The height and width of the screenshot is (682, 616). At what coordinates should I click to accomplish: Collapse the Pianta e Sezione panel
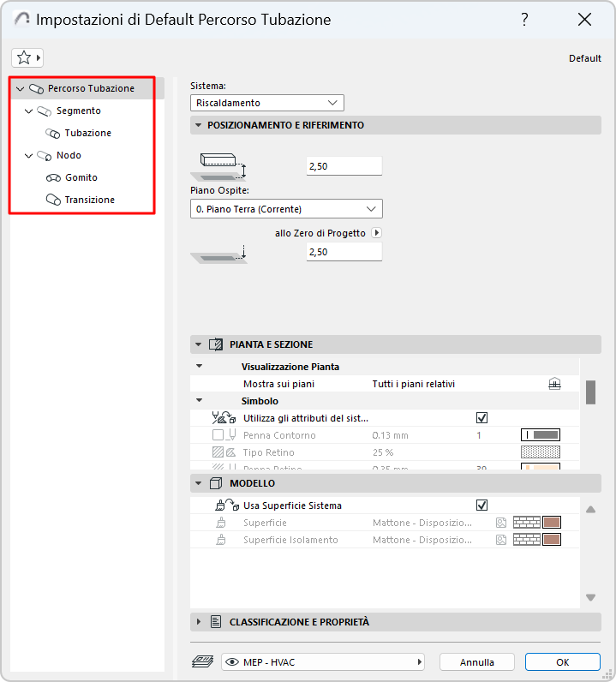[x=199, y=344]
